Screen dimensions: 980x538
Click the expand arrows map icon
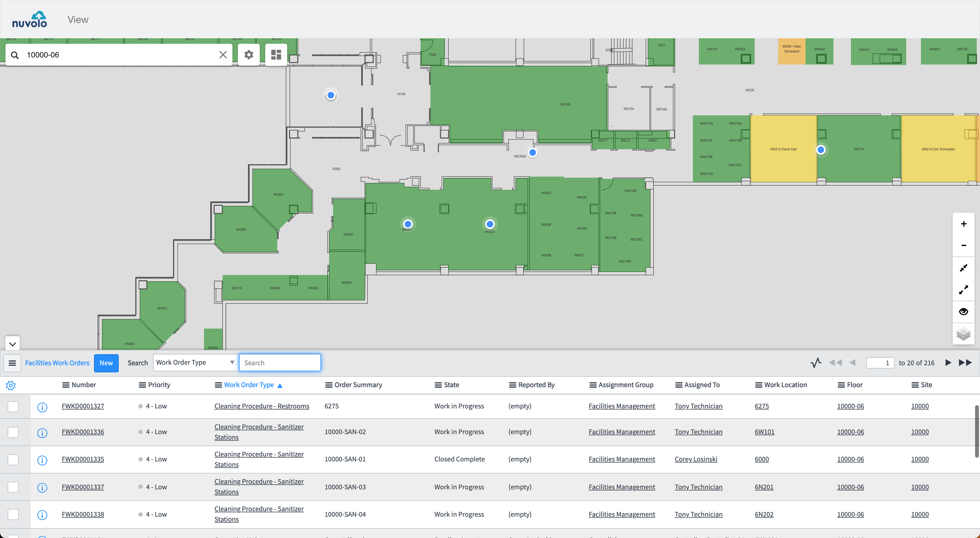click(x=963, y=290)
